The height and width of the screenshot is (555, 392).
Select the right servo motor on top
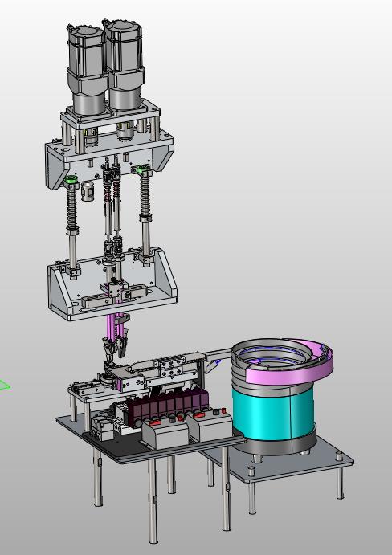pos(125,62)
